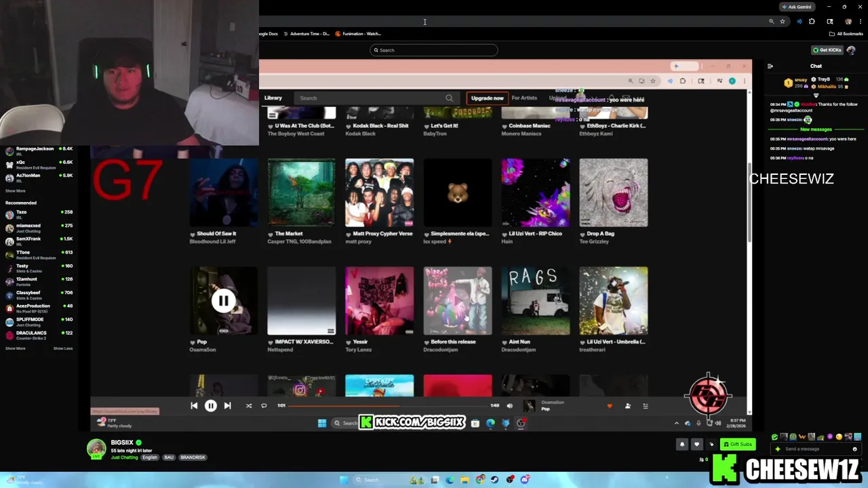This screenshot has width=868, height=488.
Task: Follow BIGSIIX with the heart button
Action: [x=696, y=445]
